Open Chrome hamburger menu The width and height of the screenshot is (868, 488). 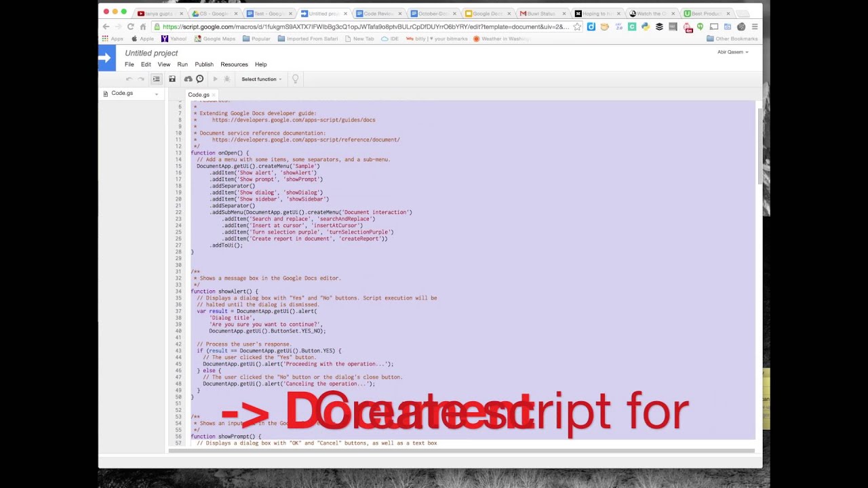coord(754,26)
